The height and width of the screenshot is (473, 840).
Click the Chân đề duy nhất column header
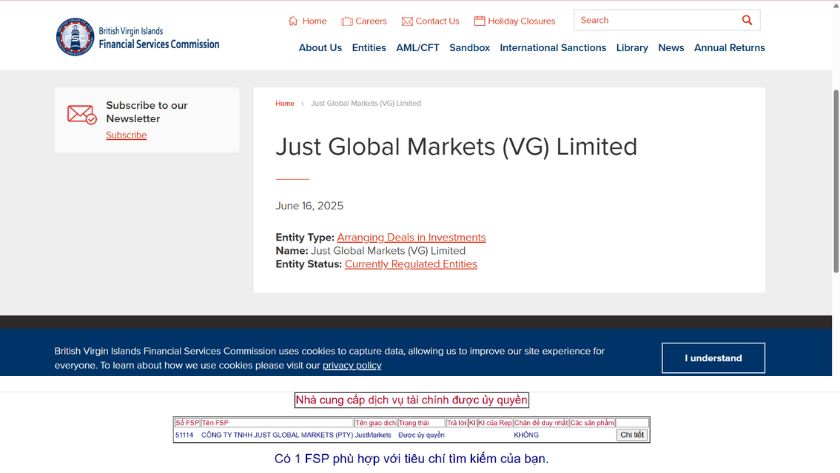pyautogui.click(x=541, y=423)
